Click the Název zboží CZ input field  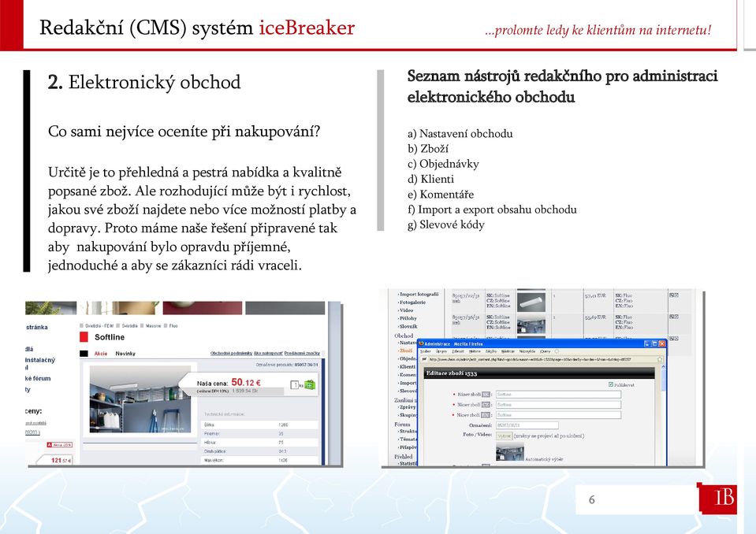click(x=558, y=405)
